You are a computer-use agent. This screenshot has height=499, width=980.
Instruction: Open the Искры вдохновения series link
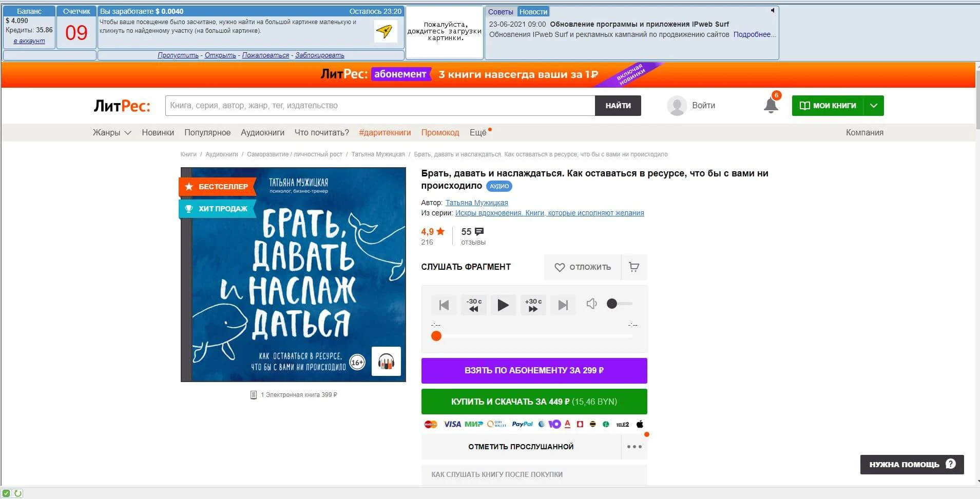tap(549, 213)
